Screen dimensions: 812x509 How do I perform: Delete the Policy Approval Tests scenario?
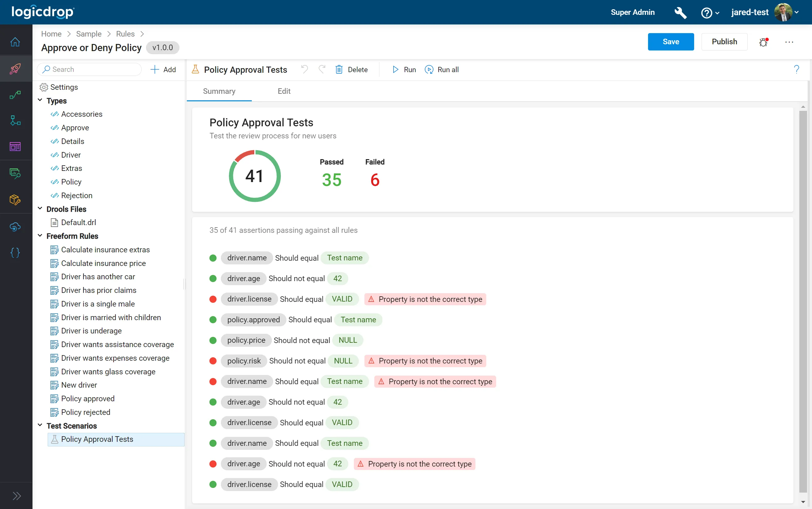click(x=352, y=70)
